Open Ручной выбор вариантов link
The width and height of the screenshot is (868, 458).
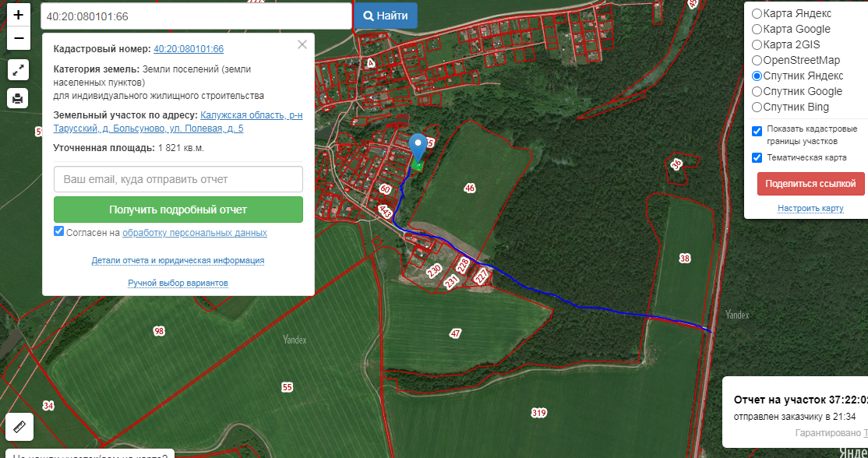(x=178, y=284)
